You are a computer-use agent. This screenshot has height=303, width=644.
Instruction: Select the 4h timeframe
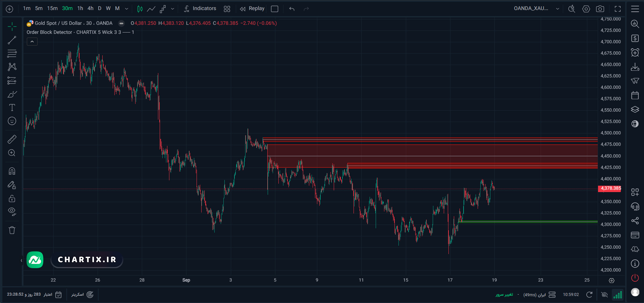(x=91, y=8)
